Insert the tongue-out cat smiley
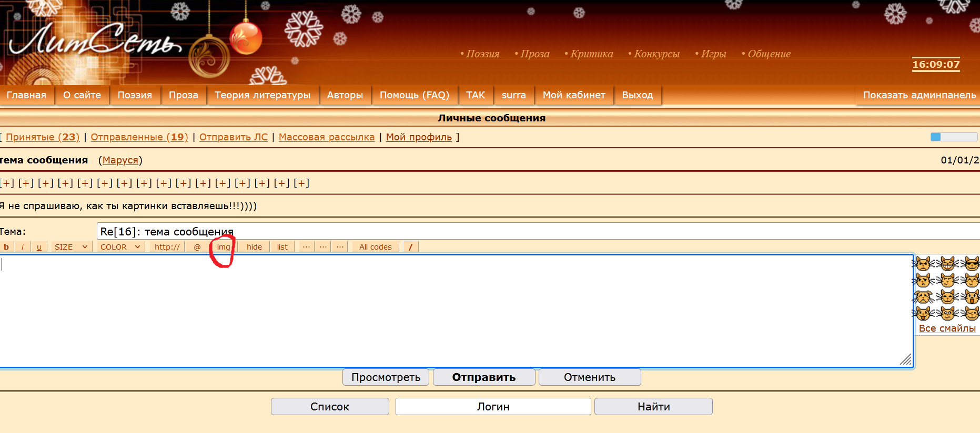Image resolution: width=980 pixels, height=433 pixels. pos(923,314)
